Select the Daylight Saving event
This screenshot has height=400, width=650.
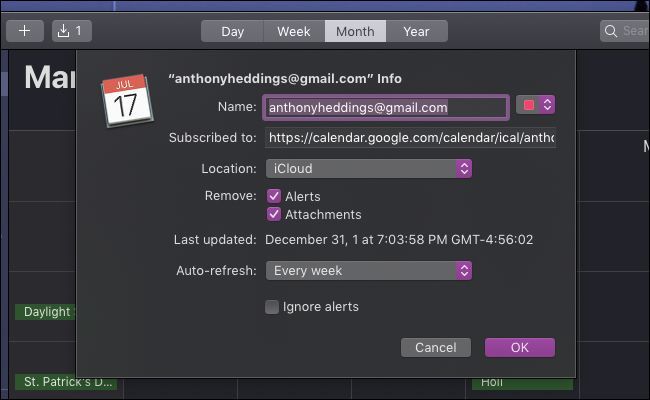click(45, 312)
